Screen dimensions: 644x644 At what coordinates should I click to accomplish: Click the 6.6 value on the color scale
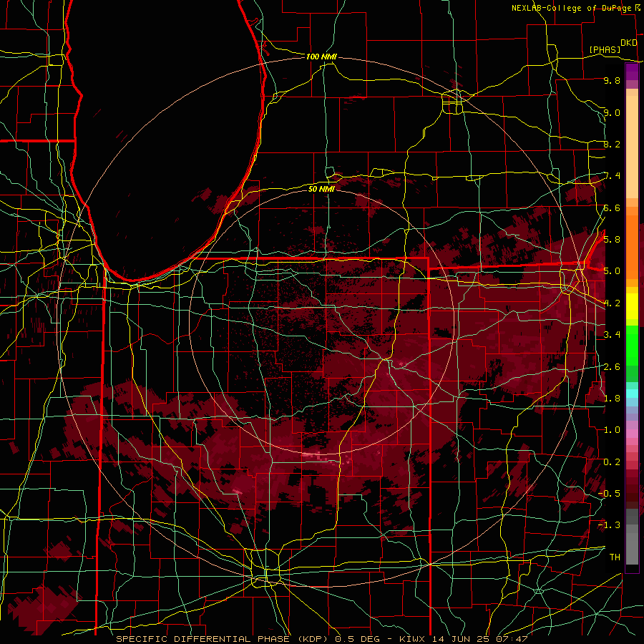click(x=612, y=208)
